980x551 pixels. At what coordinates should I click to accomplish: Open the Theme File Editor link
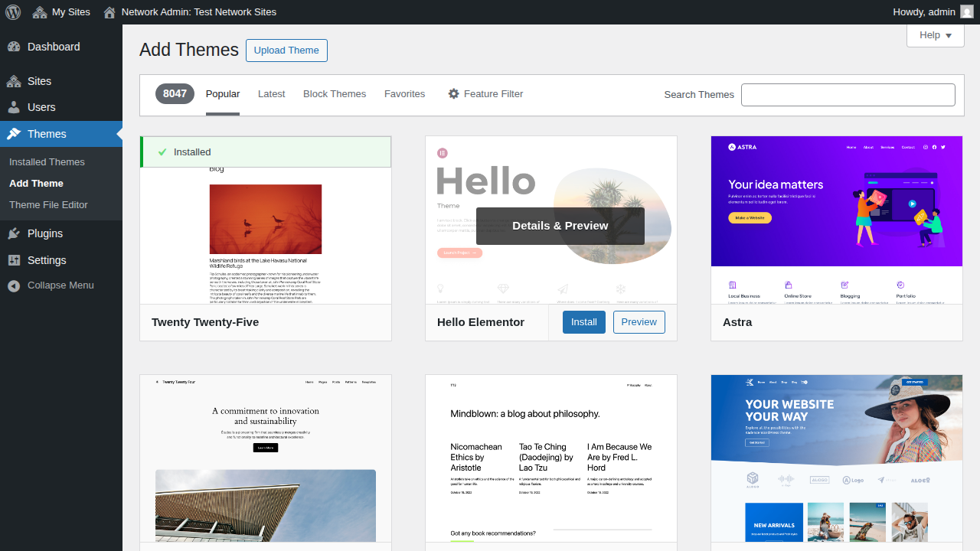[48, 205]
